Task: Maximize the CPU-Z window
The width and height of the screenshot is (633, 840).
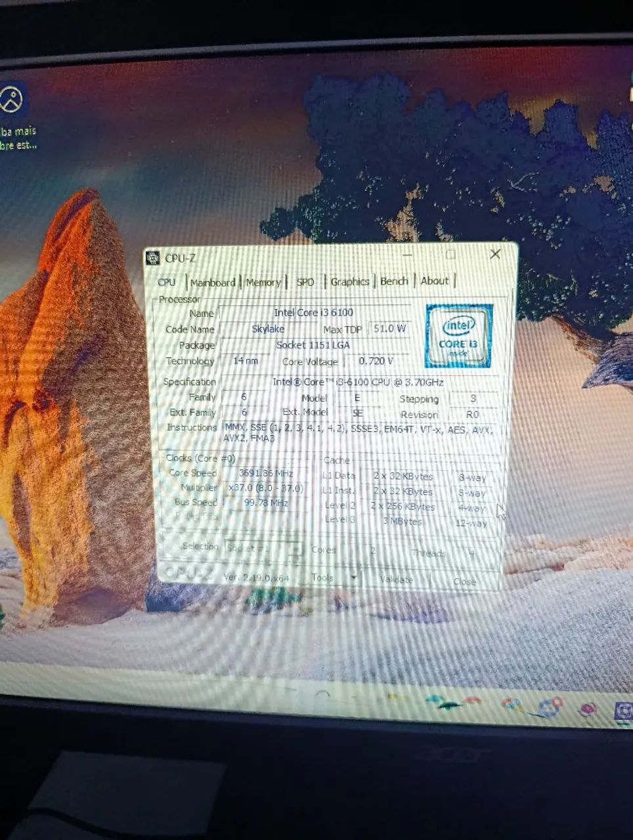Action: (x=450, y=254)
